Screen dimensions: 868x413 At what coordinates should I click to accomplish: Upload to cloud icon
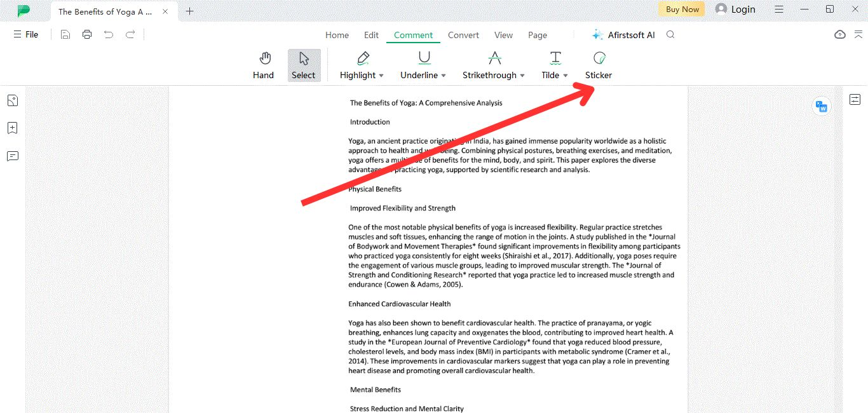click(x=840, y=34)
